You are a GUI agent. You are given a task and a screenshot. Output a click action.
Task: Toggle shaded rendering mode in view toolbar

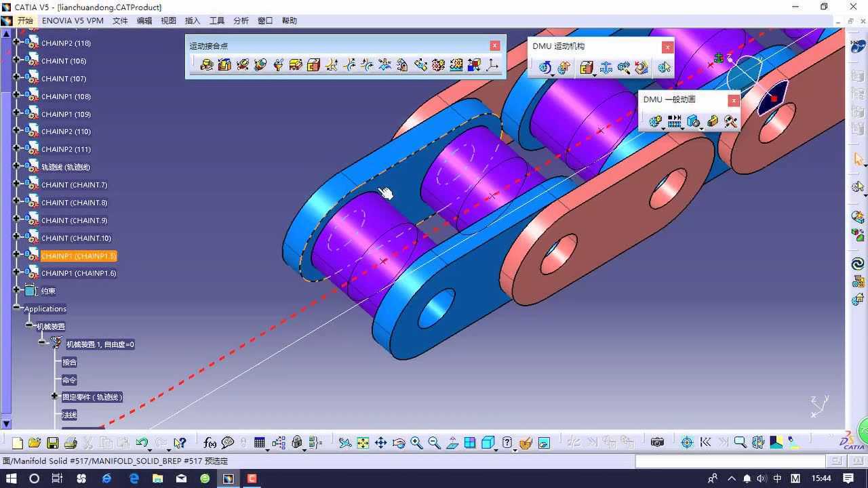point(488,443)
